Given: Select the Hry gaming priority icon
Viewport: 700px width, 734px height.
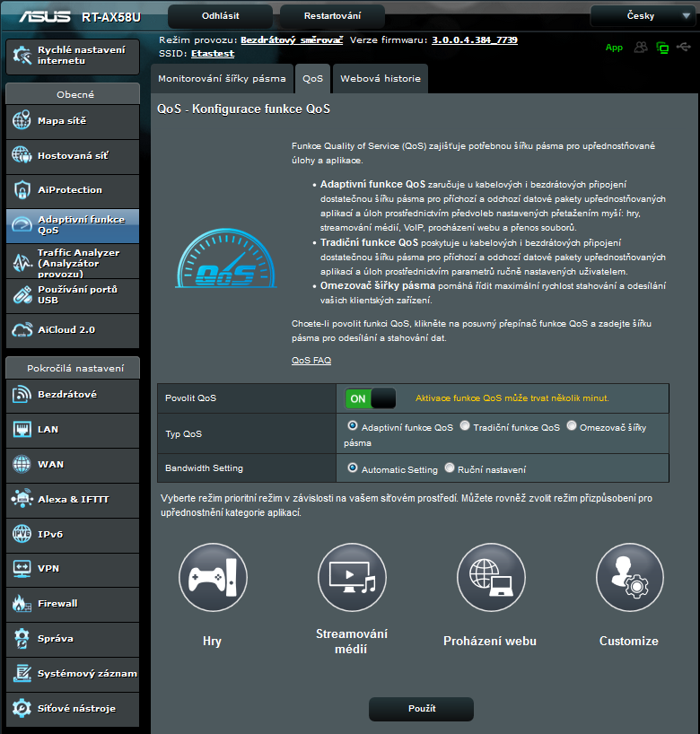Looking at the screenshot, I should [x=213, y=577].
